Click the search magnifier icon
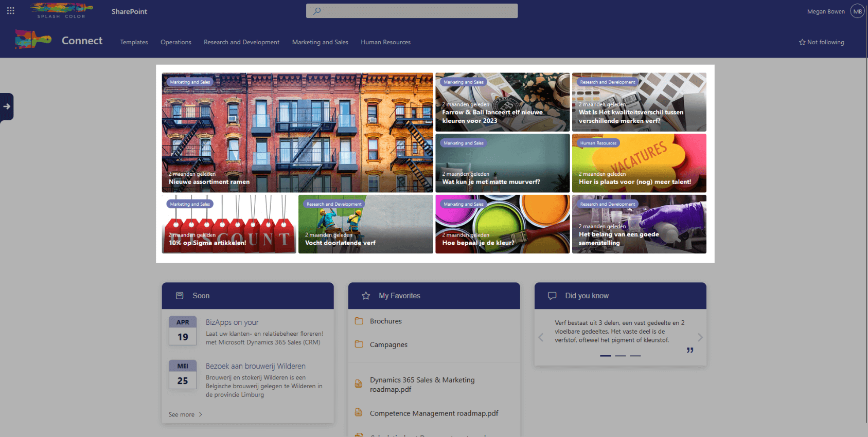The height and width of the screenshot is (437, 868). point(317,11)
